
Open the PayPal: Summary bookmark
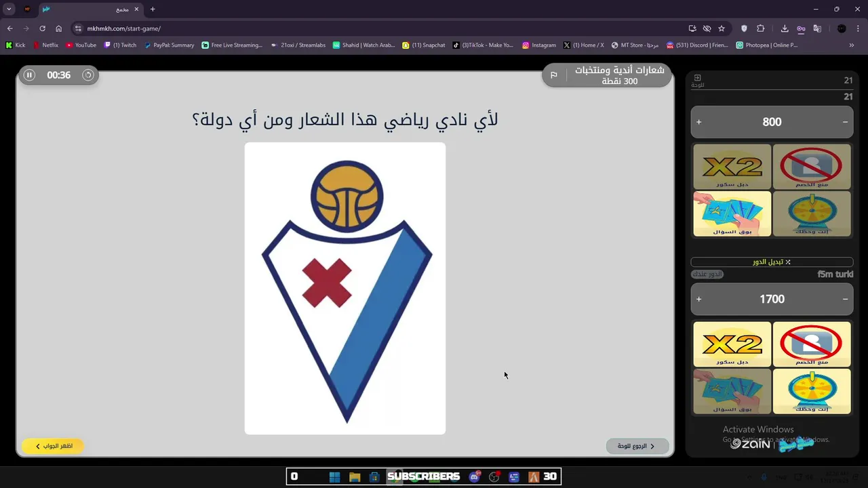coord(170,45)
